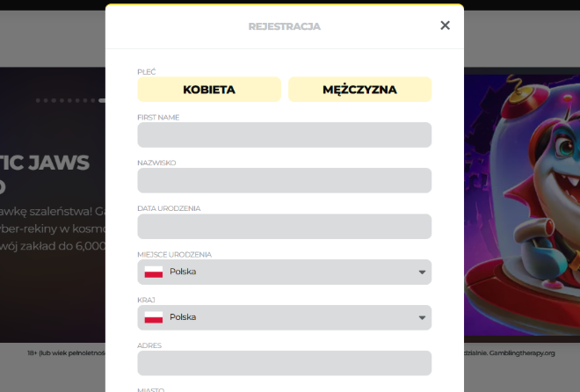Select the active elongated carousel indicator
The image size is (580, 392).
[102, 100]
